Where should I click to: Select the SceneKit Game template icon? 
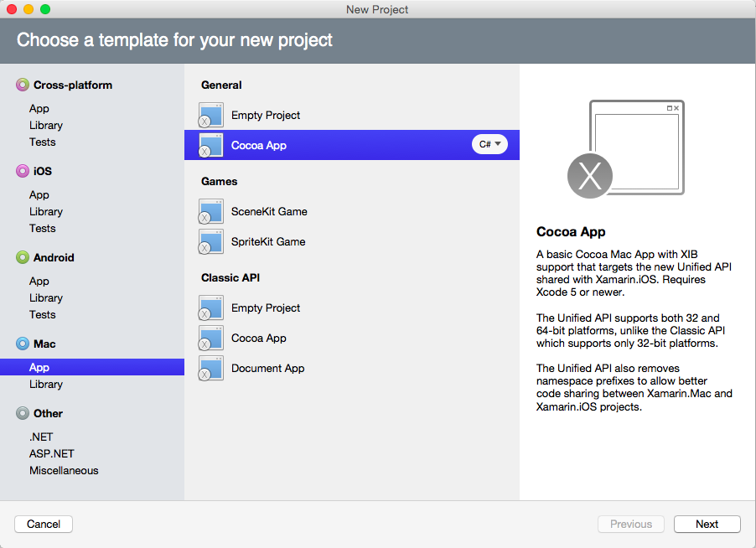coord(210,211)
